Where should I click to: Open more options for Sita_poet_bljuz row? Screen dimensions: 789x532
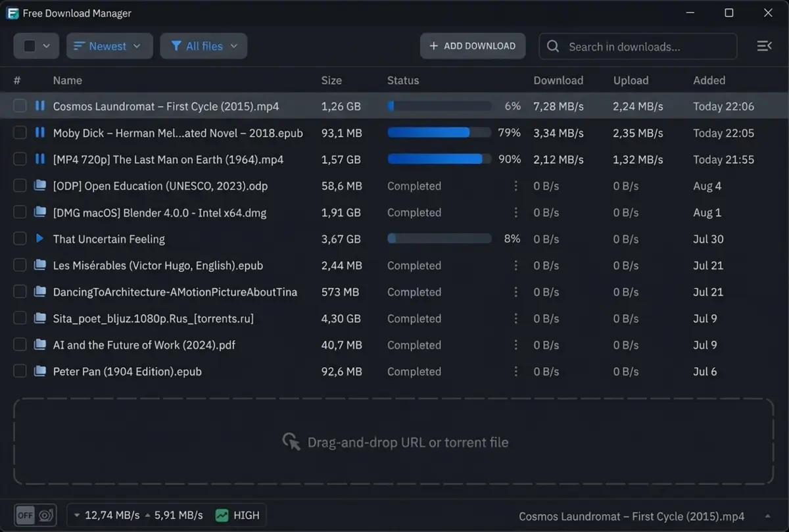pos(516,318)
